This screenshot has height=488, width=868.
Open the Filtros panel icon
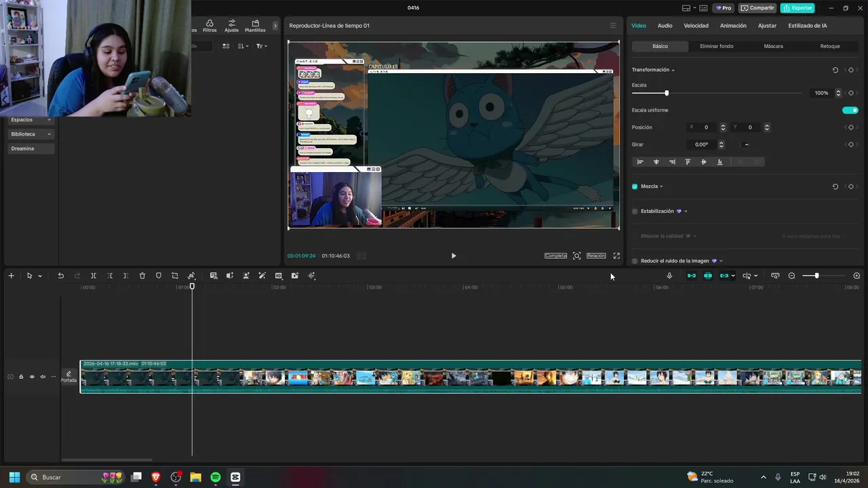coord(210,26)
